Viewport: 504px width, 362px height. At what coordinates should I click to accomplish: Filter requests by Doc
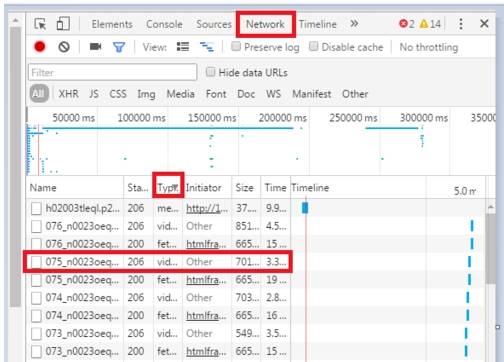246,94
